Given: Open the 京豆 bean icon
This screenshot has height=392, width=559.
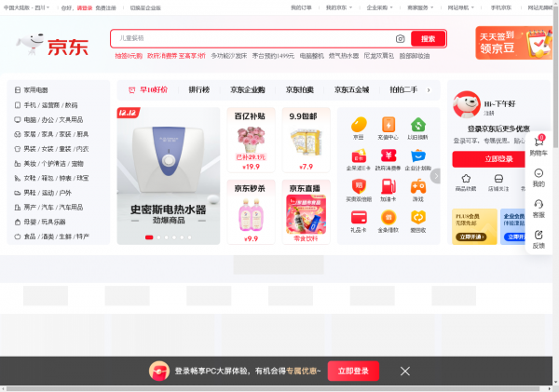Looking at the screenshot, I should 358,125.
